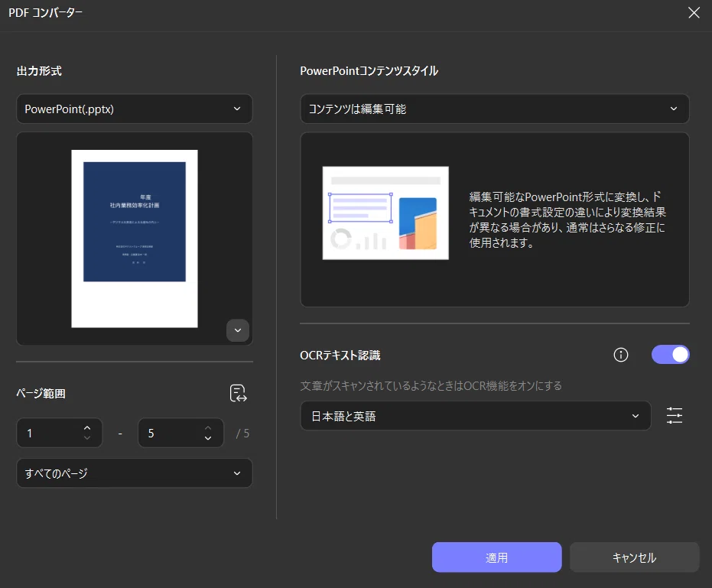Increase the end page number with up arrow
Viewport: 712px width, 588px height.
tap(208, 427)
